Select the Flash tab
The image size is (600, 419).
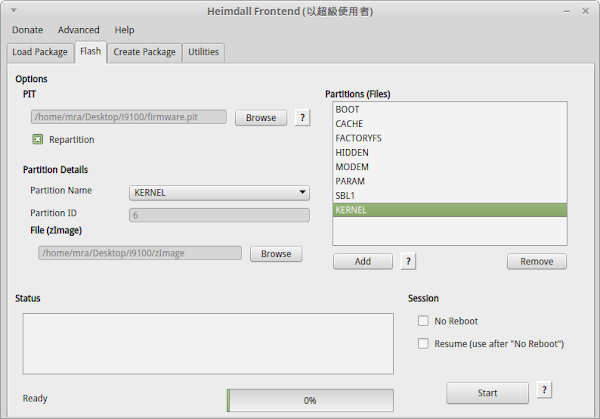(x=91, y=51)
